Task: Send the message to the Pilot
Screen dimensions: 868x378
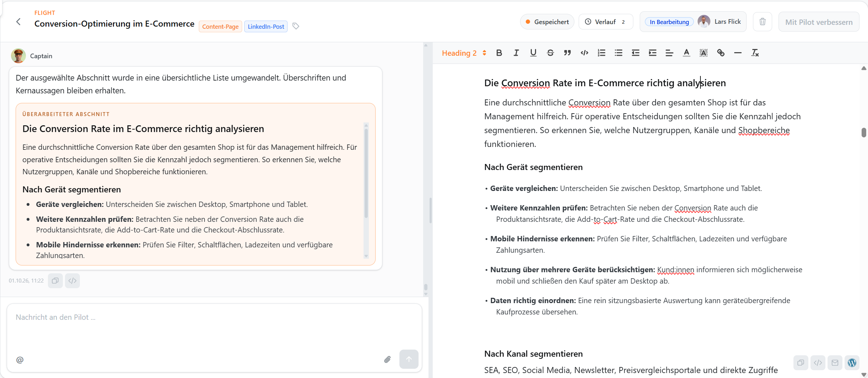Action: [x=409, y=359]
